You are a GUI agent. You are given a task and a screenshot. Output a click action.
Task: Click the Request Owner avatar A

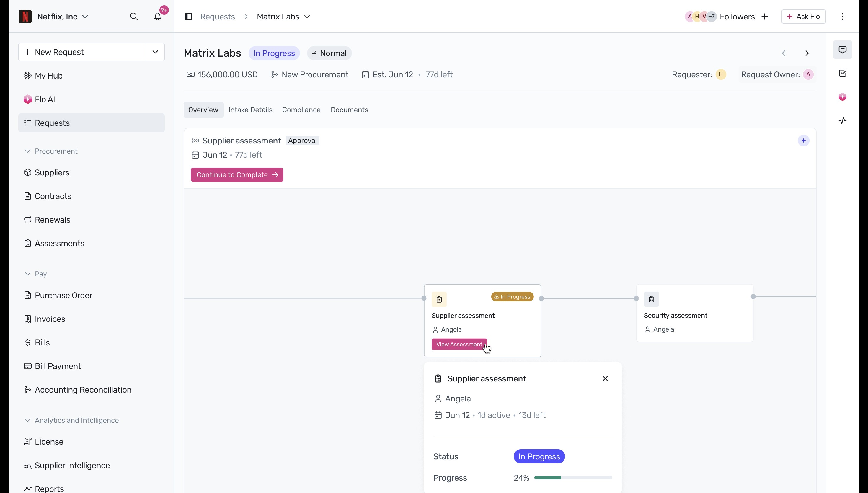pos(808,74)
